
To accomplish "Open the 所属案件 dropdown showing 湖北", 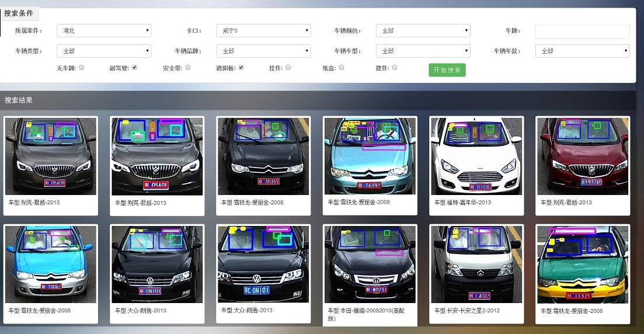I will [104, 30].
